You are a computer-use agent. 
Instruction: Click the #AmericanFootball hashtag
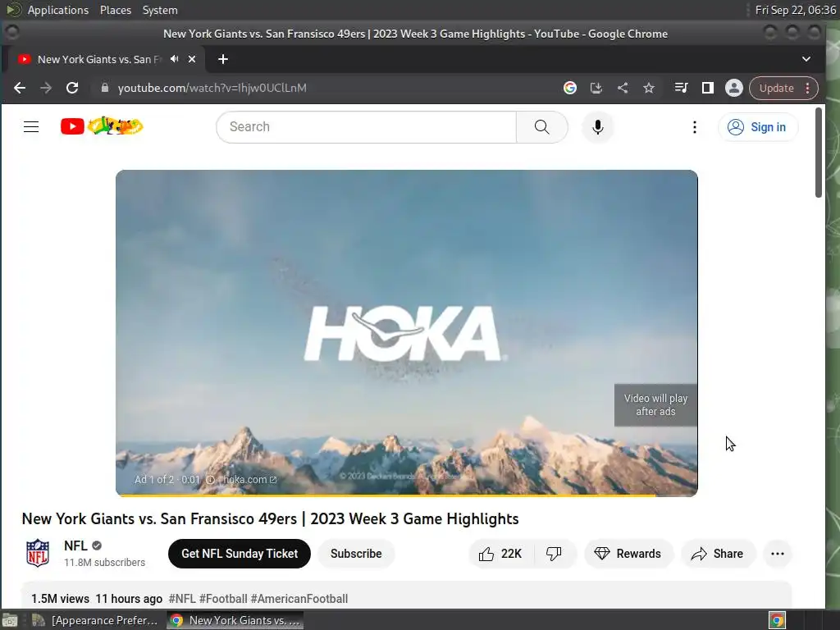(x=299, y=598)
